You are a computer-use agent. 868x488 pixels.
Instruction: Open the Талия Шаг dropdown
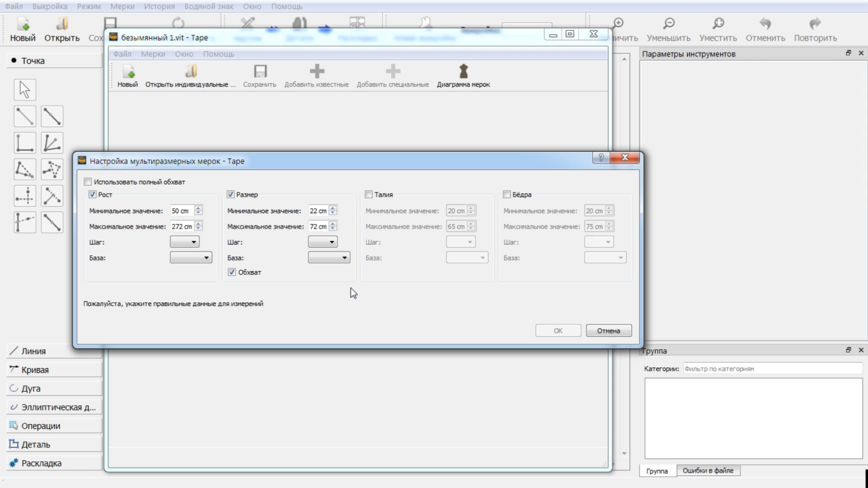point(461,242)
